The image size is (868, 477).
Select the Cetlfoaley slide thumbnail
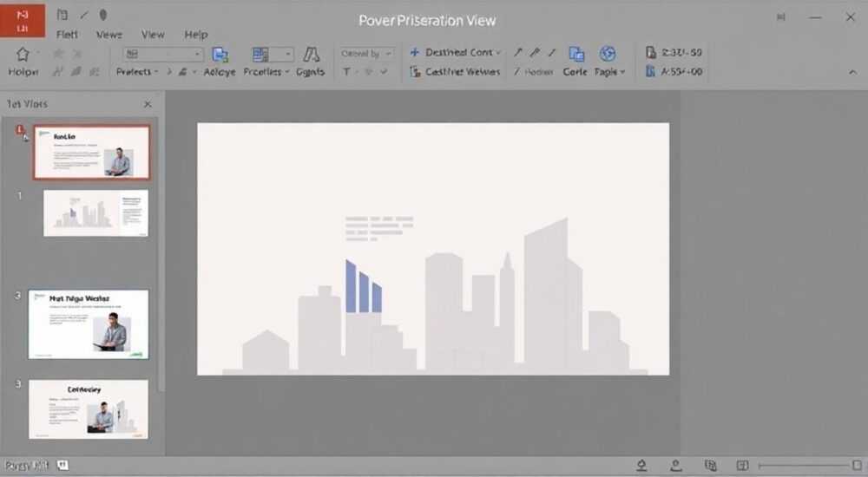(89, 409)
